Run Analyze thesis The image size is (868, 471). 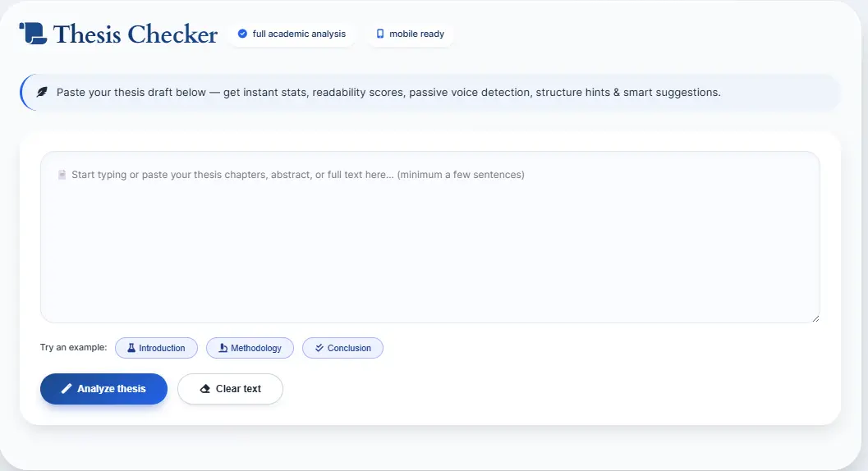point(103,388)
